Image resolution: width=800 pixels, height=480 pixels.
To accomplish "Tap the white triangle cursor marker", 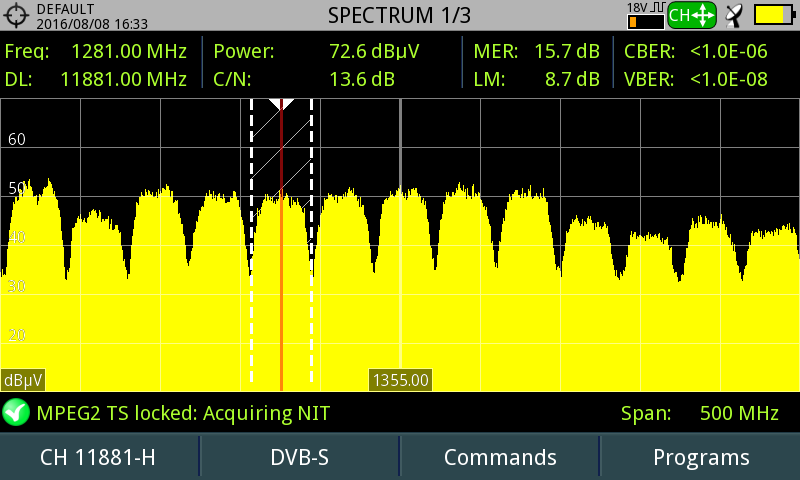I will coord(281,104).
